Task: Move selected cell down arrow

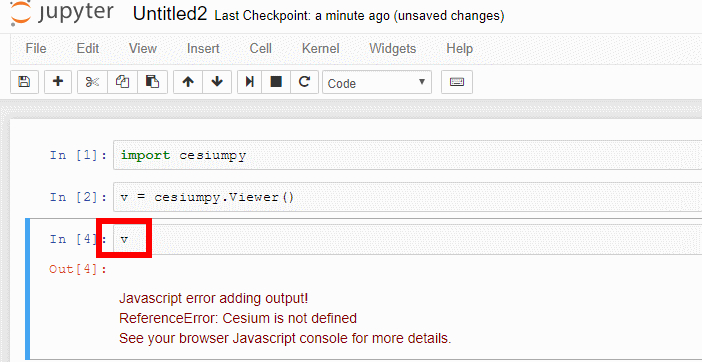Action: pos(217,82)
